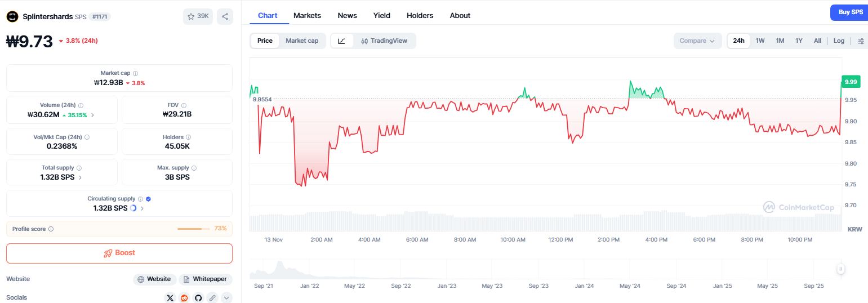The image size is (868, 303).
Task: Open the Whitepaper link
Action: 205,279
